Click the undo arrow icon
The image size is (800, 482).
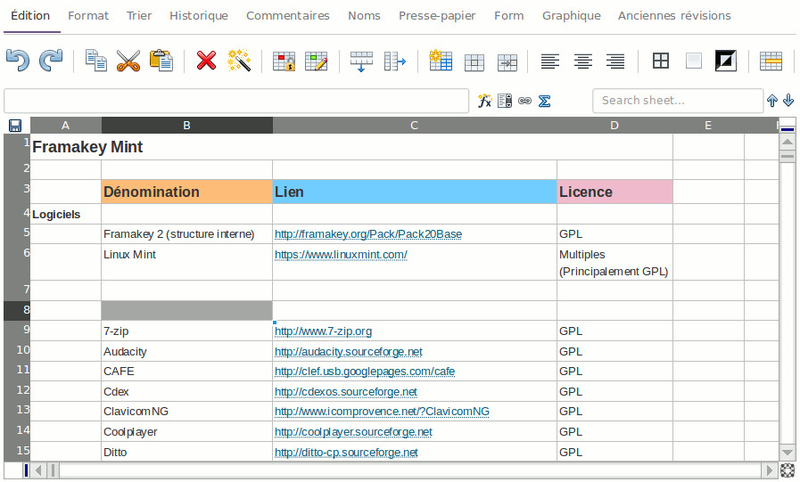coord(17,61)
